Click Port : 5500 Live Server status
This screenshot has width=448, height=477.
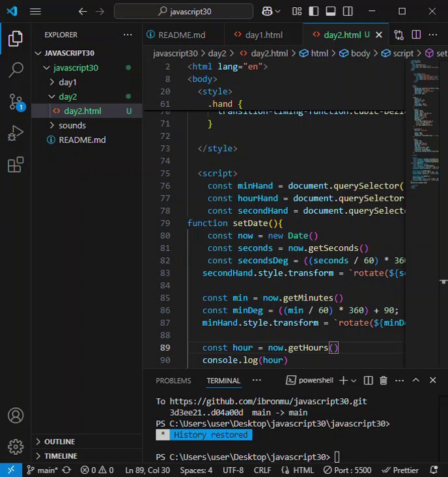coord(348,470)
